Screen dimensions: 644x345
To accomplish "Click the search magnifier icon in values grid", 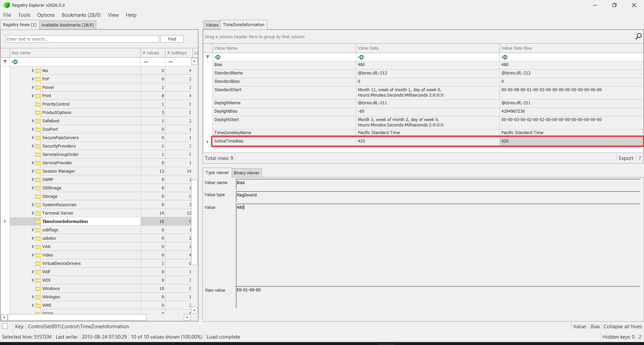I will (x=638, y=36).
